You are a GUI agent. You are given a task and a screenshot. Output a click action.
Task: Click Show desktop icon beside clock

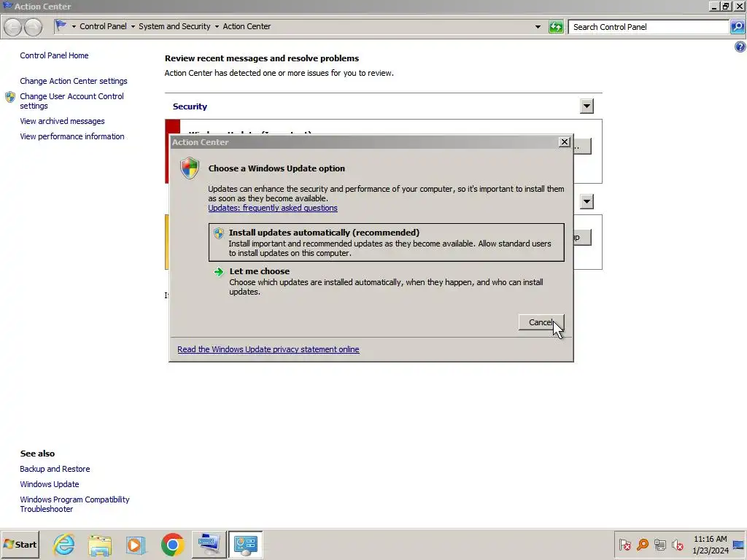738,544
